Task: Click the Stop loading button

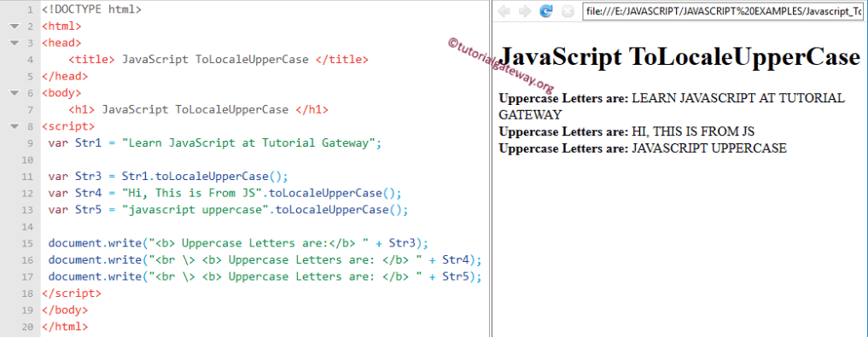Action: [568, 11]
